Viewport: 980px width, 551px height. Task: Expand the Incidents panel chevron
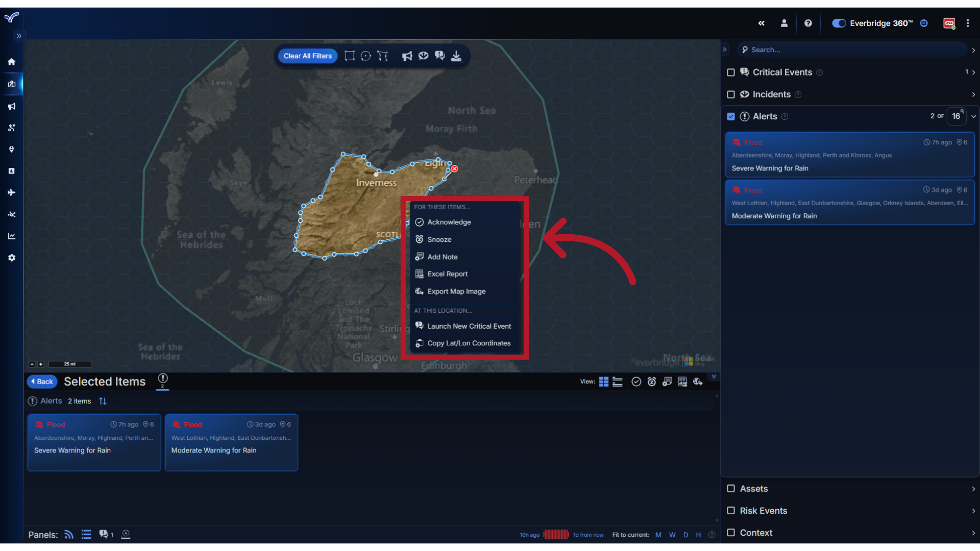tap(973, 94)
